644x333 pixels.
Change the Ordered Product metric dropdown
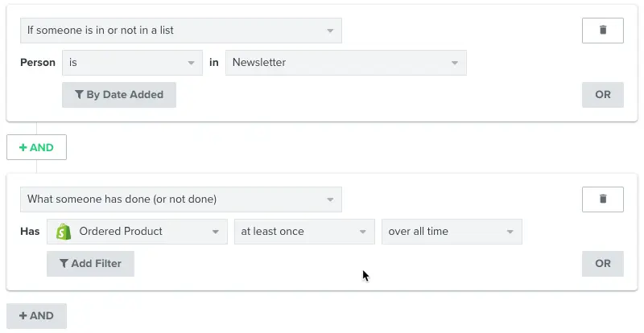tap(137, 232)
